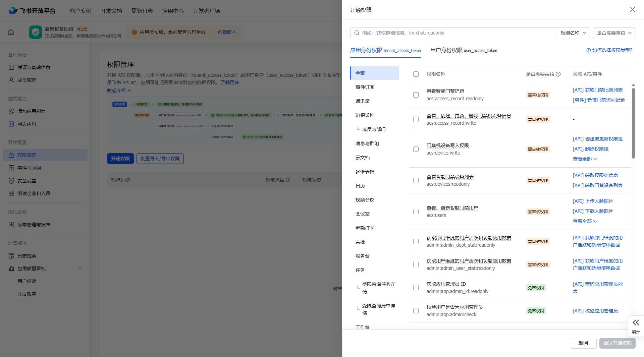Screen dimensions: 644x357
Task: Toggle the select-all checkbox in table header
Action: click(416, 74)
